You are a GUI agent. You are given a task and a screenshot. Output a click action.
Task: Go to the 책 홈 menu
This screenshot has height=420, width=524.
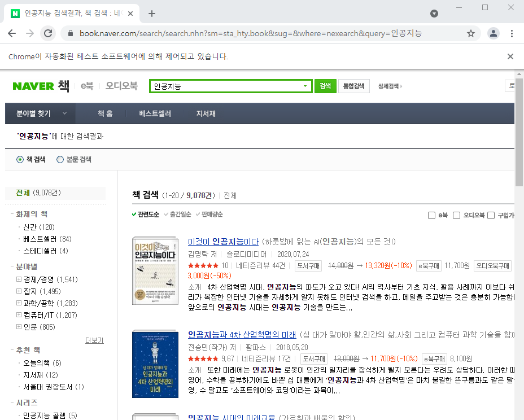click(105, 113)
